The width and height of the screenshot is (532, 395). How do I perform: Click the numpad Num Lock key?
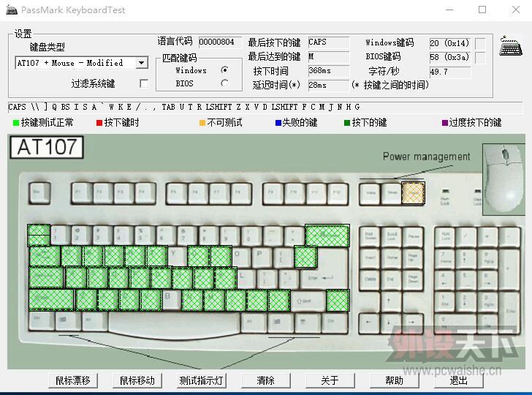click(446, 237)
